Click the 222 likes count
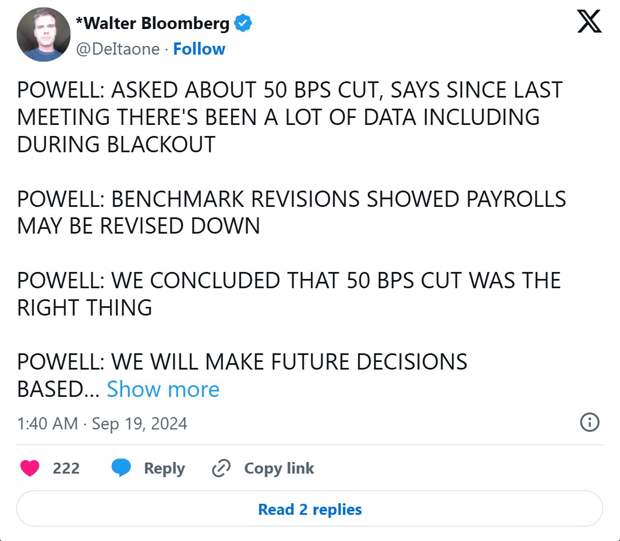This screenshot has height=541, width=620. tap(66, 468)
